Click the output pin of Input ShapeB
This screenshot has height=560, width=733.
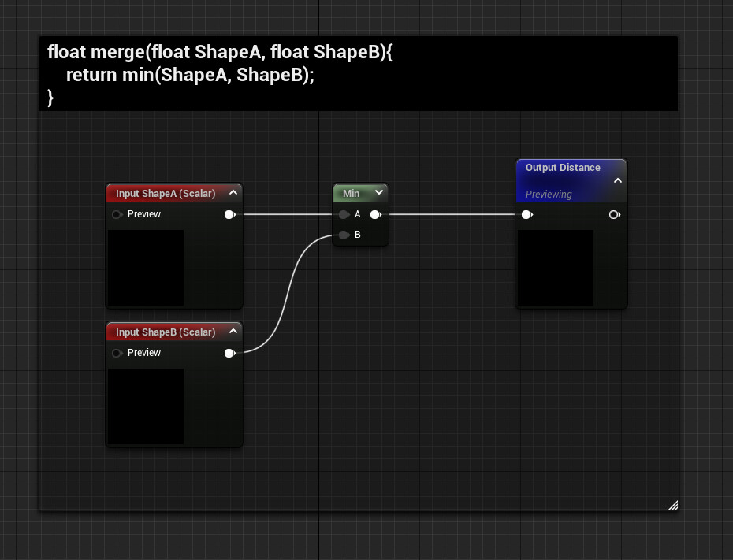(x=229, y=353)
